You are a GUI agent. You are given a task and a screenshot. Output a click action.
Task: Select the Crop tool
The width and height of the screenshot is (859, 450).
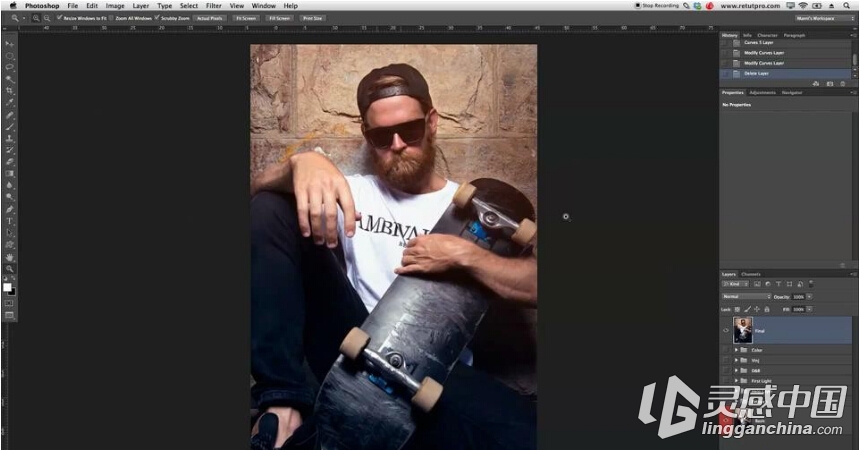tap(9, 90)
